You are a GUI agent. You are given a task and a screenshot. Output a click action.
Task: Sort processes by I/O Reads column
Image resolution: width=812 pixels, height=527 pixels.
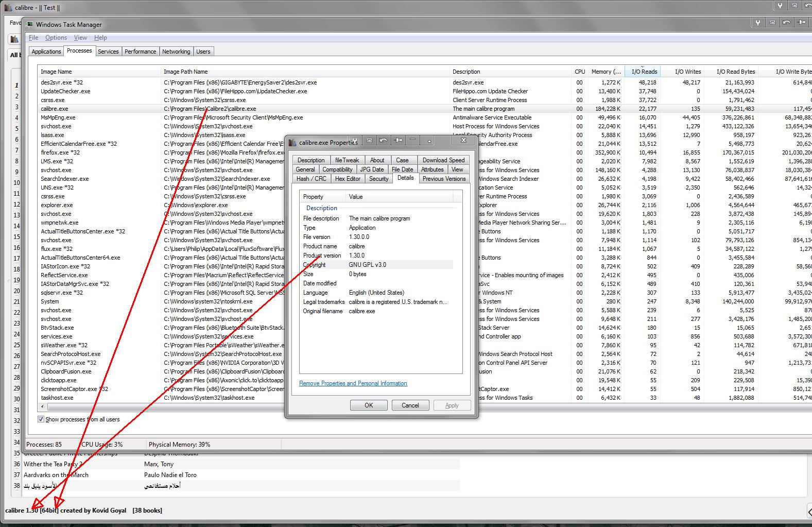(643, 72)
